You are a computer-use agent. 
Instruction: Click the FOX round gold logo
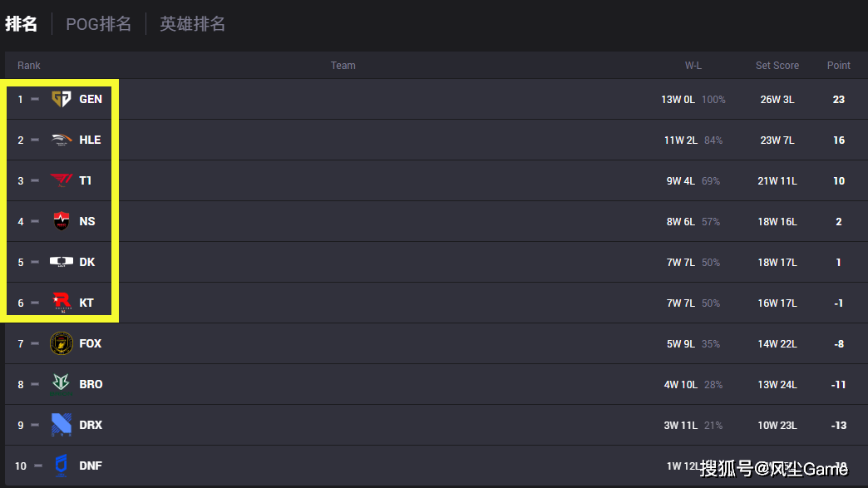[62, 343]
